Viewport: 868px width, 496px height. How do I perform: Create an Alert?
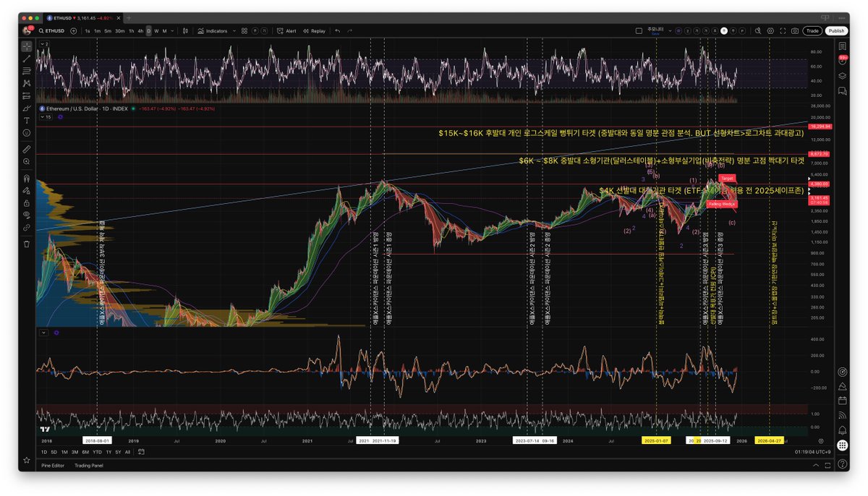point(286,31)
